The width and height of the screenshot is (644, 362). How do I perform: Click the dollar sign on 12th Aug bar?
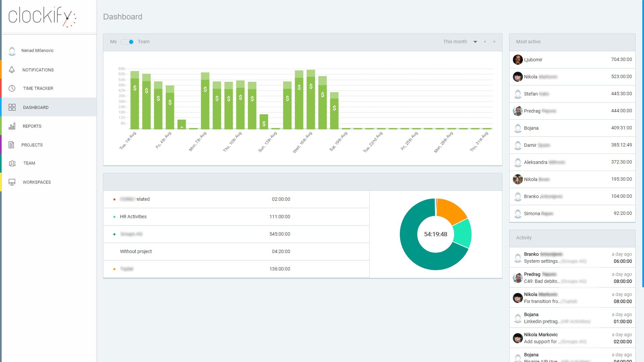point(264,124)
